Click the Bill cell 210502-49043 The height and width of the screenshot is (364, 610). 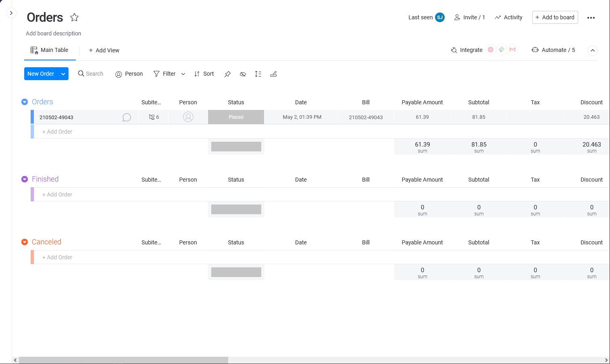(x=366, y=117)
